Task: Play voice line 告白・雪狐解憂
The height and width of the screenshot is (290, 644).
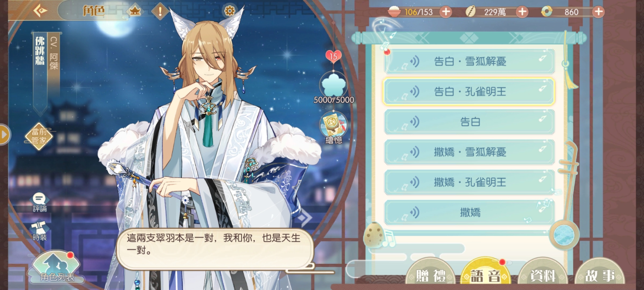Action: pyautogui.click(x=469, y=61)
